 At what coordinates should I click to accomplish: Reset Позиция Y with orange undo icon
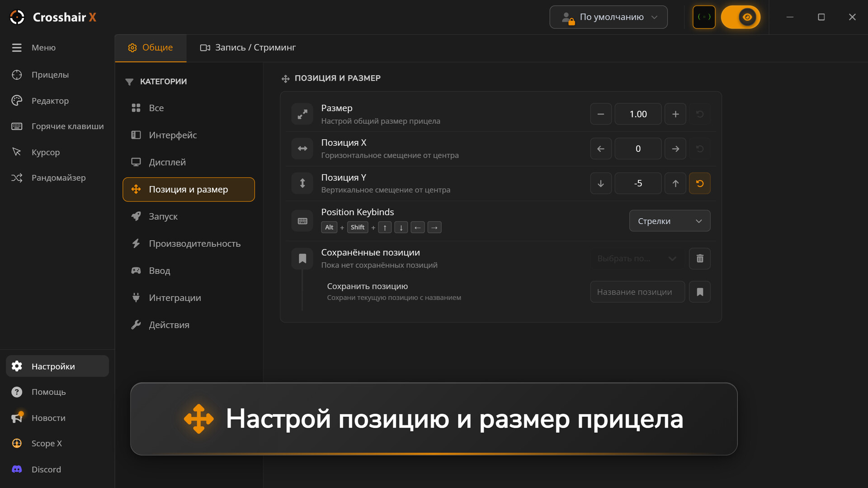[x=700, y=183]
